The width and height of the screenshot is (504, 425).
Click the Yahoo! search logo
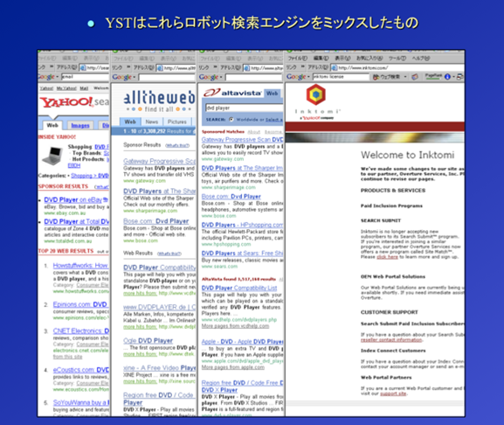coord(74,102)
